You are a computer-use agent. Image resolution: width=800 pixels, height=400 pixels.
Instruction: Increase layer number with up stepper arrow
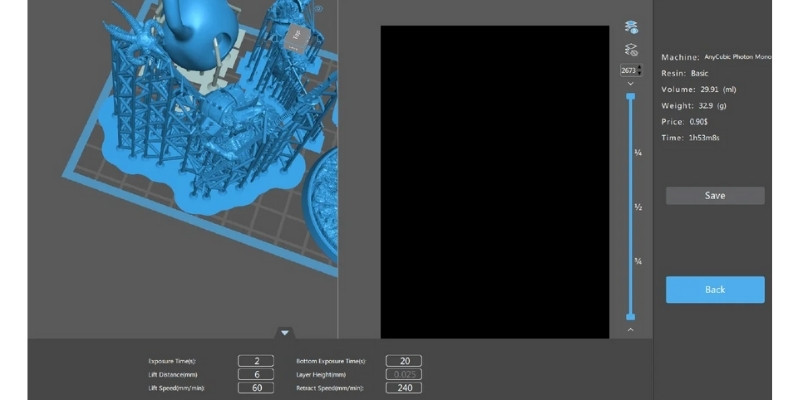(x=640, y=67)
